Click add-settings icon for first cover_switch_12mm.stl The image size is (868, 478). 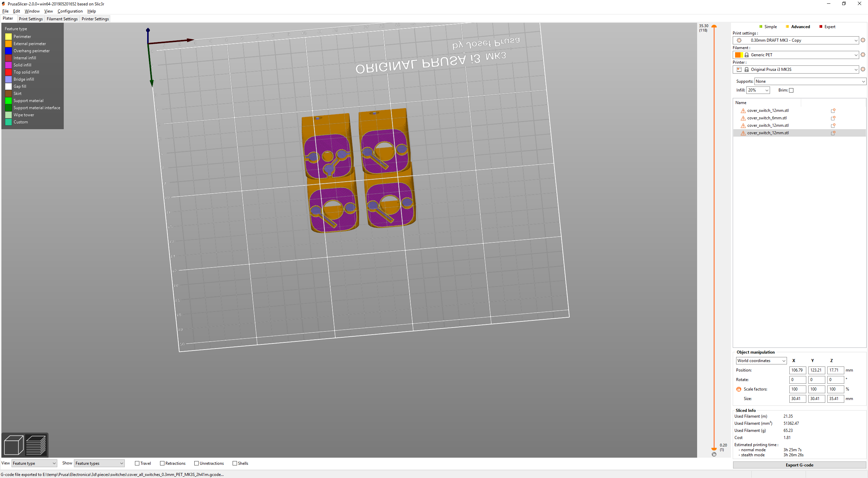point(833,111)
